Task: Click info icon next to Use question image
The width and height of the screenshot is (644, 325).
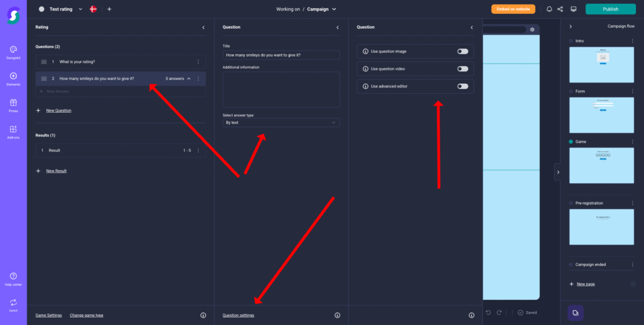Action: [365, 52]
